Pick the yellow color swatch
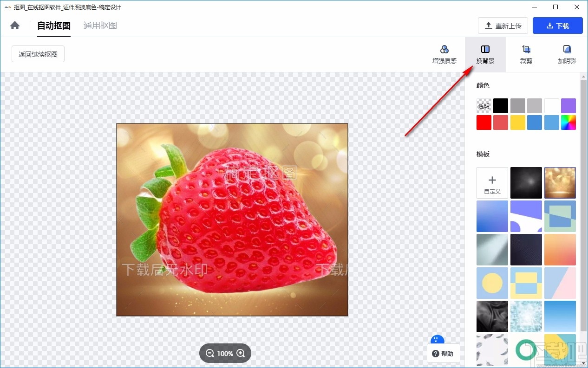Viewport: 588px width, 368px height. pos(518,123)
